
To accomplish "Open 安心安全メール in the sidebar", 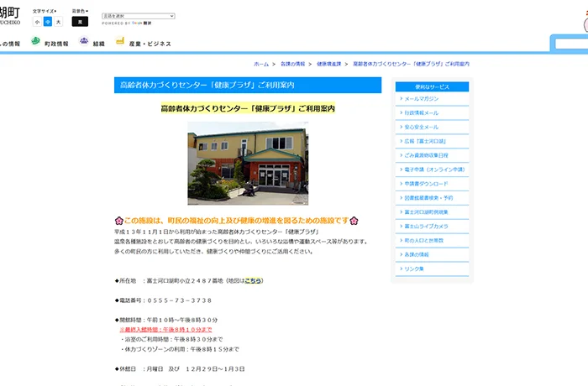I will click(x=421, y=127).
